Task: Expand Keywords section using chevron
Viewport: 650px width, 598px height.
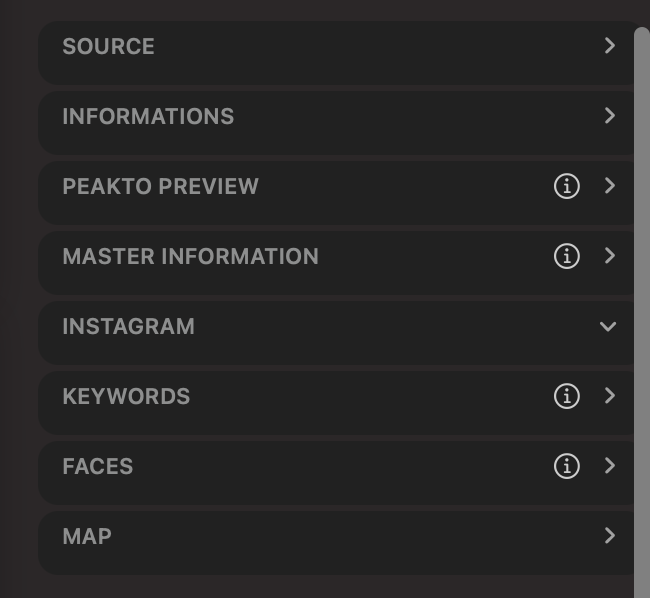Action: click(609, 396)
